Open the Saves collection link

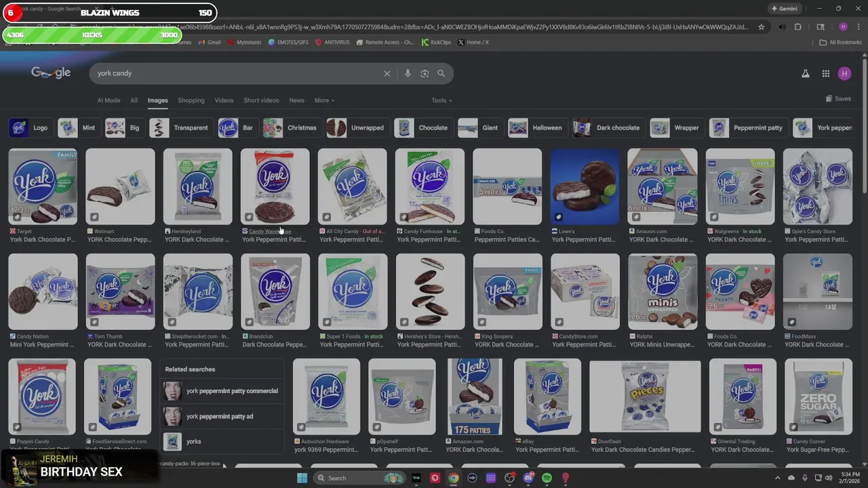click(x=838, y=99)
